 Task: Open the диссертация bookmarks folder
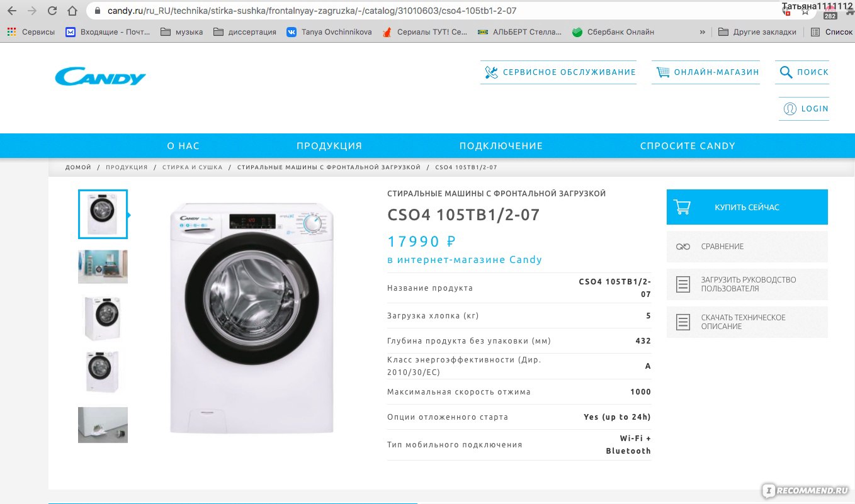click(x=245, y=31)
